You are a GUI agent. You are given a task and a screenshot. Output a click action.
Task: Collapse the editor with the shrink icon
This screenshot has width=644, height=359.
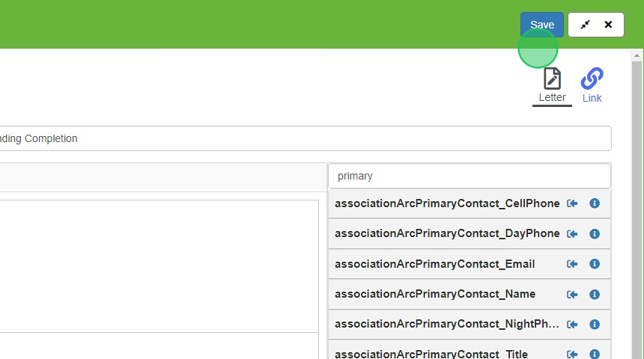tap(585, 25)
